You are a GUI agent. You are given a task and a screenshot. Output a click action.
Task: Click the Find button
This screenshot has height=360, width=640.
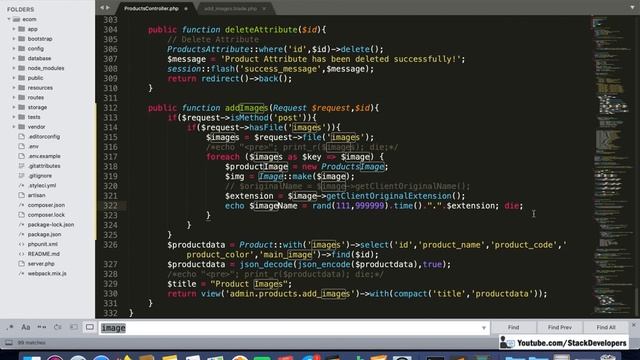(x=513, y=327)
